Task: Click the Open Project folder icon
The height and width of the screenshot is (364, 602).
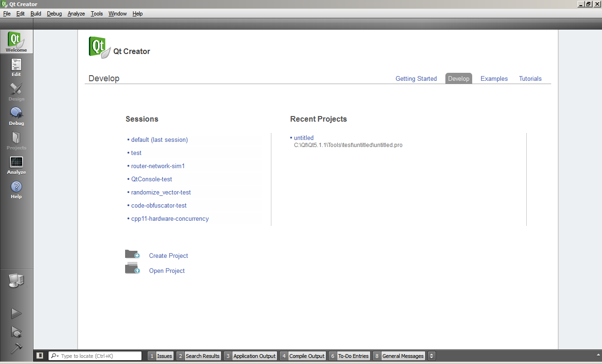Action: tap(132, 269)
